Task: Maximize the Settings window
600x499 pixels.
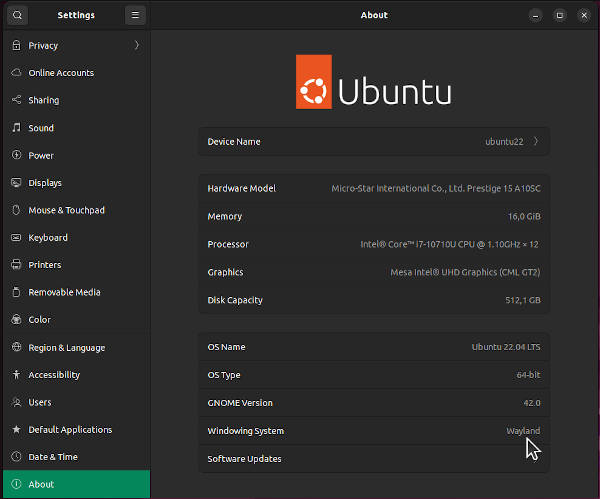Action: [x=560, y=15]
